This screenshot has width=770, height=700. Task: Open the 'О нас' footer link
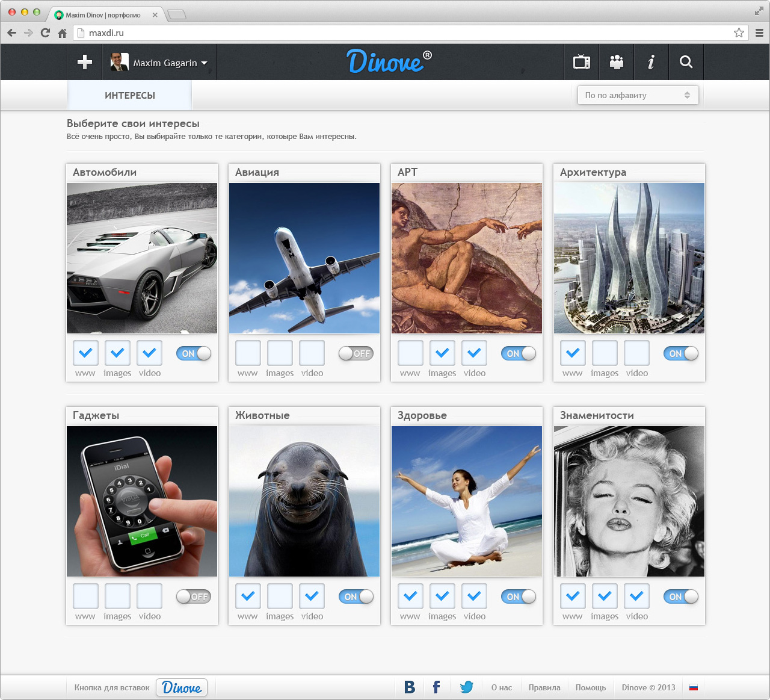[502, 687]
